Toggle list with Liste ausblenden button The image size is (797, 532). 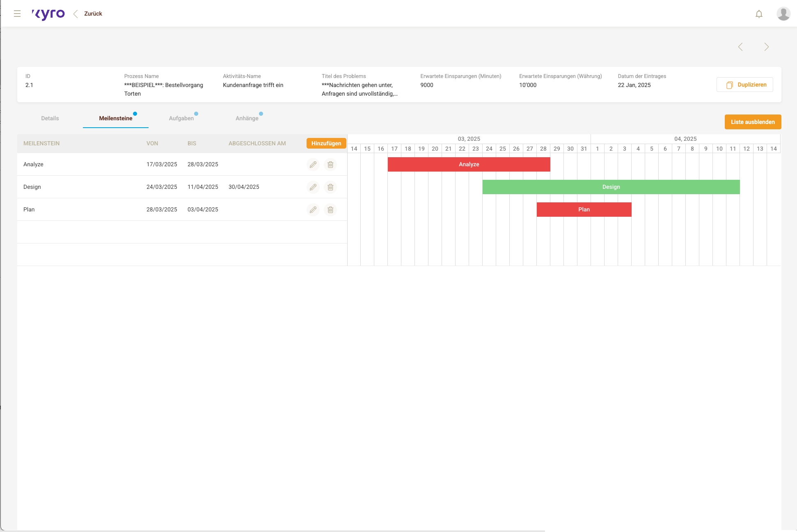[x=753, y=122]
